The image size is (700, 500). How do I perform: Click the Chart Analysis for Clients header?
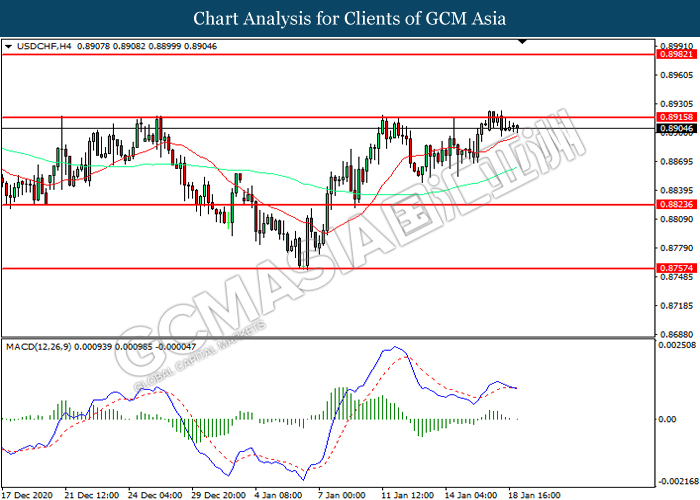(350, 19)
